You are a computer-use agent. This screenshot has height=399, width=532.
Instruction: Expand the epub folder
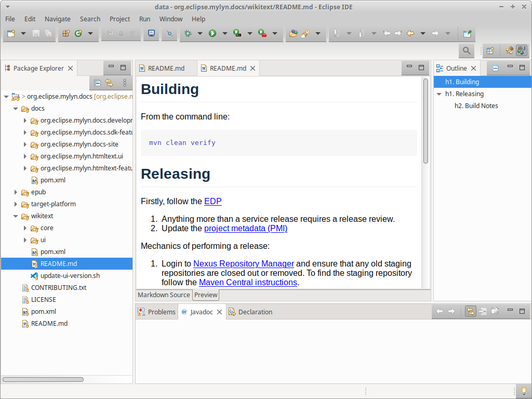click(x=16, y=192)
